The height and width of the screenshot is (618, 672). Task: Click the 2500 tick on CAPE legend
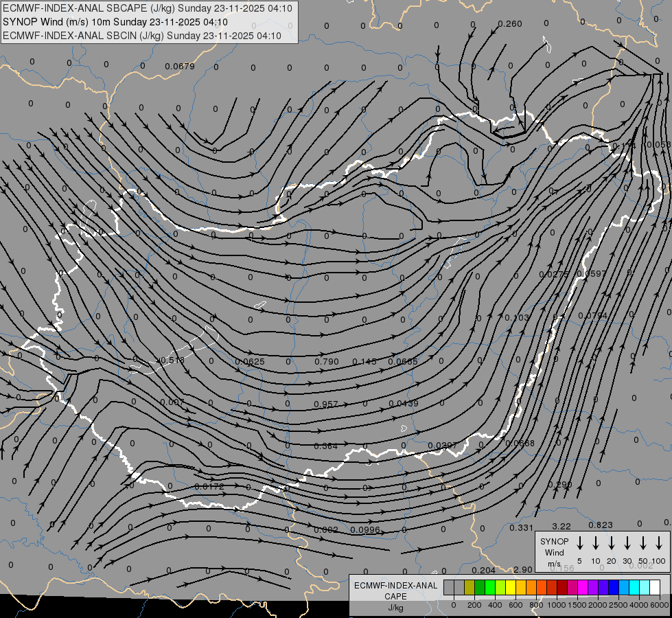[x=618, y=605]
